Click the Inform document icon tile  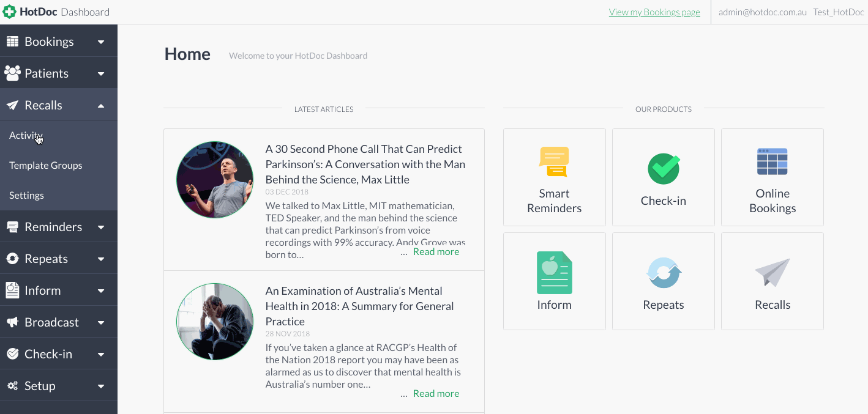pyautogui.click(x=554, y=273)
